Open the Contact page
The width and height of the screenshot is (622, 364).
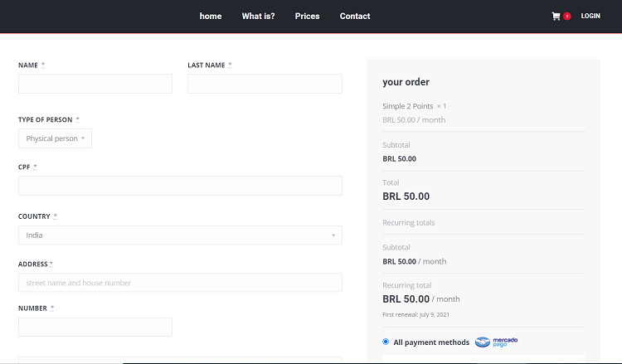pos(355,17)
